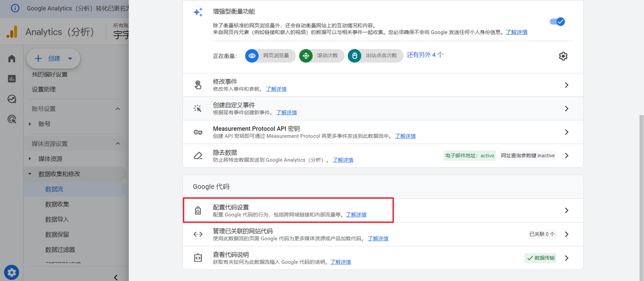Open 了解详情 link in 隐去数据 row

click(x=343, y=160)
